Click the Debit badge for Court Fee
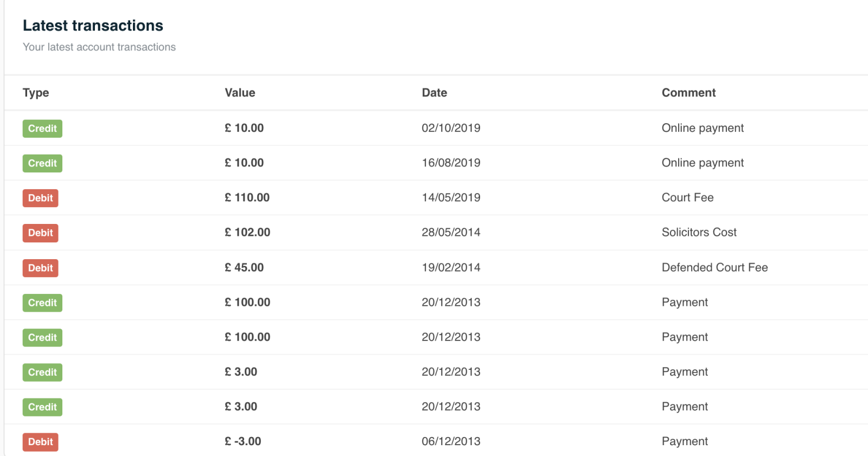 [40, 198]
